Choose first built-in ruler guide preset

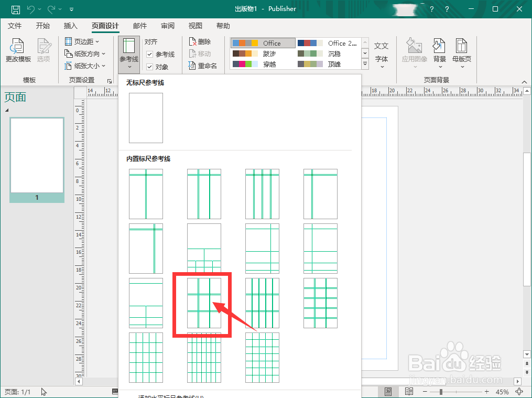tap(146, 194)
